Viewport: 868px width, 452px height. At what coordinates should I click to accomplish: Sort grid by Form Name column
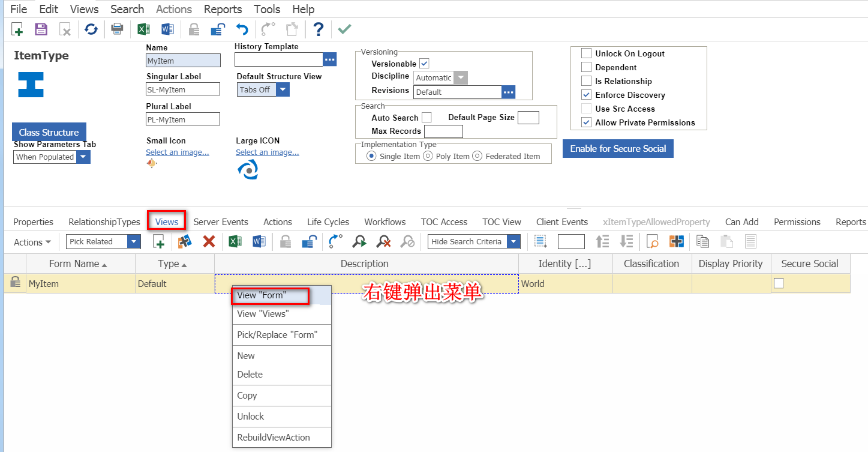click(81, 264)
